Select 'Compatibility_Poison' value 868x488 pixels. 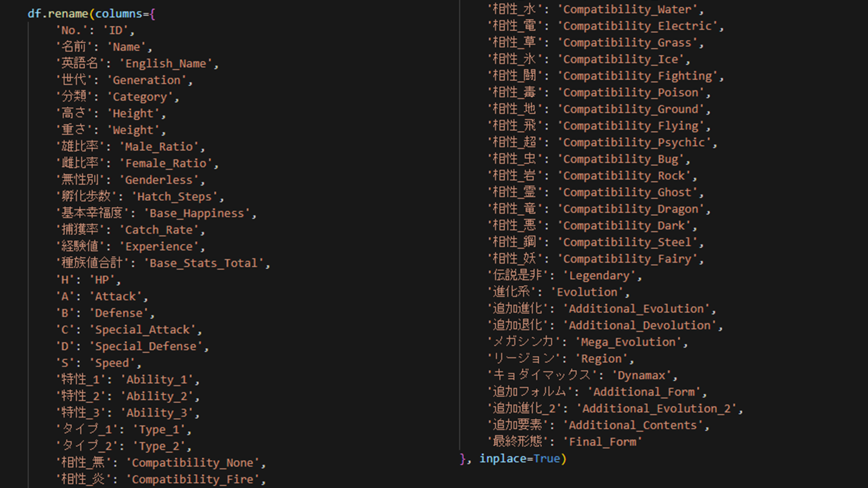pos(631,92)
